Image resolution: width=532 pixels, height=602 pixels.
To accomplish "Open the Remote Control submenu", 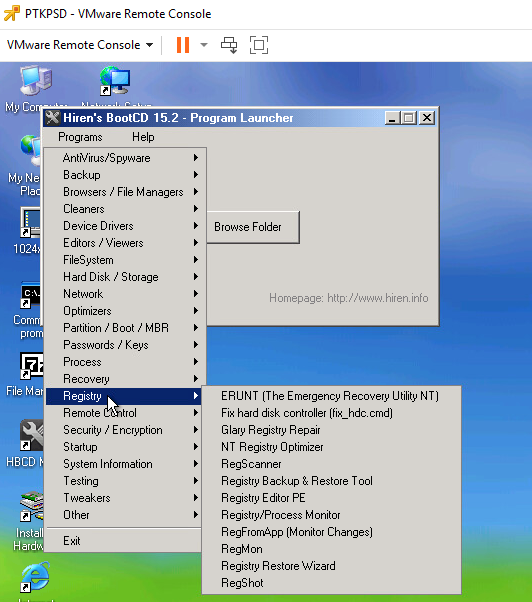I will pyautogui.click(x=124, y=413).
